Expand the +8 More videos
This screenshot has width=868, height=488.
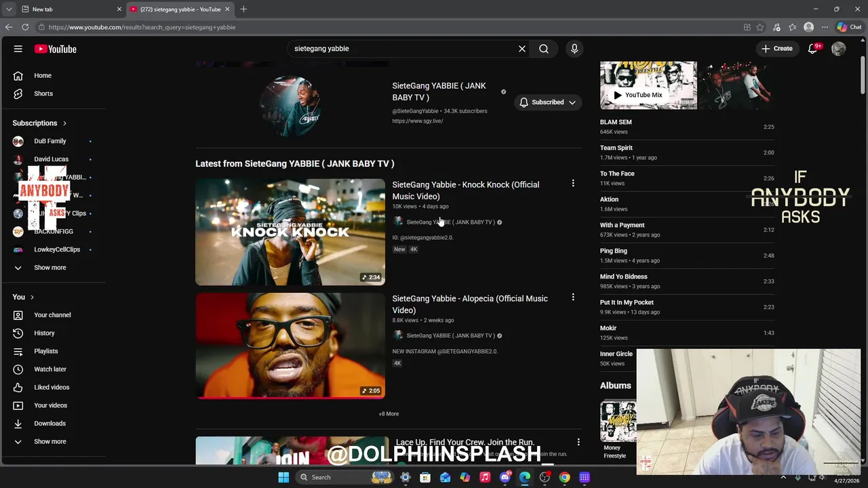pyautogui.click(x=389, y=413)
